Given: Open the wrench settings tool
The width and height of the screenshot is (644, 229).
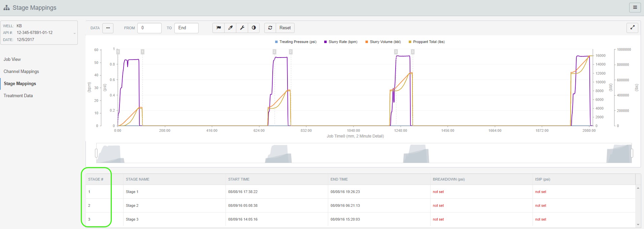Looking at the screenshot, I should [x=242, y=28].
